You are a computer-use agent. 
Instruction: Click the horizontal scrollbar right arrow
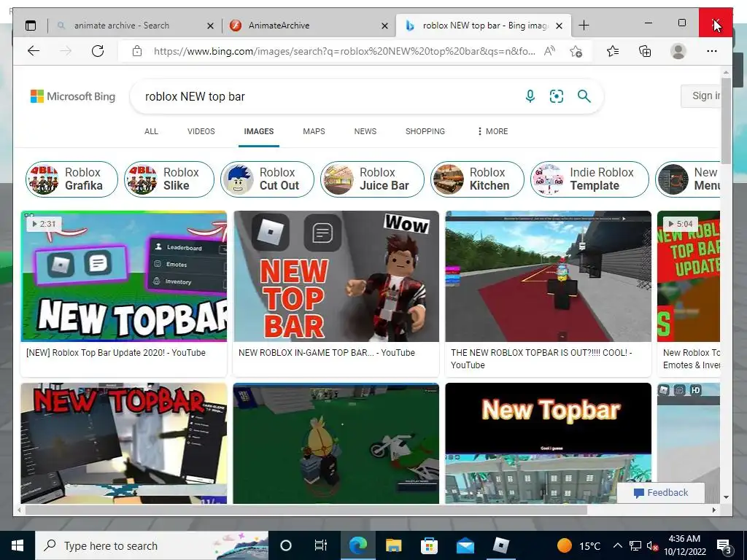pyautogui.click(x=713, y=510)
